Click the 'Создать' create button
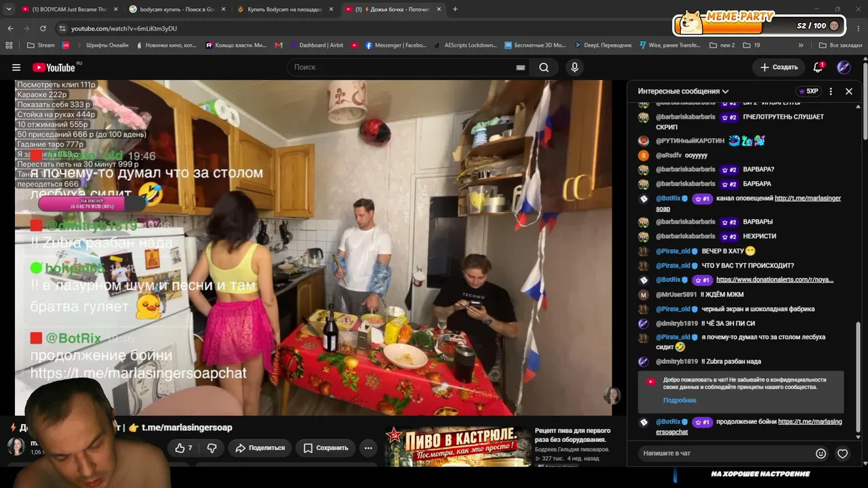 tap(778, 67)
